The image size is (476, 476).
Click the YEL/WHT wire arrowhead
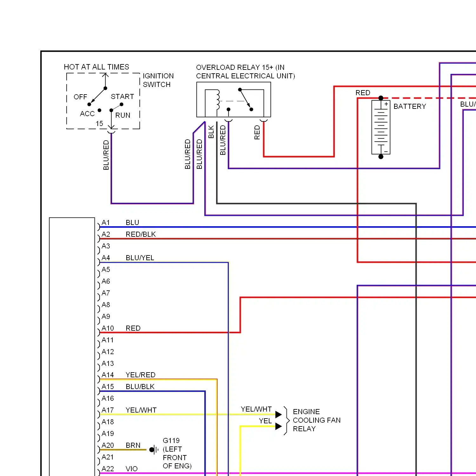[278, 414]
